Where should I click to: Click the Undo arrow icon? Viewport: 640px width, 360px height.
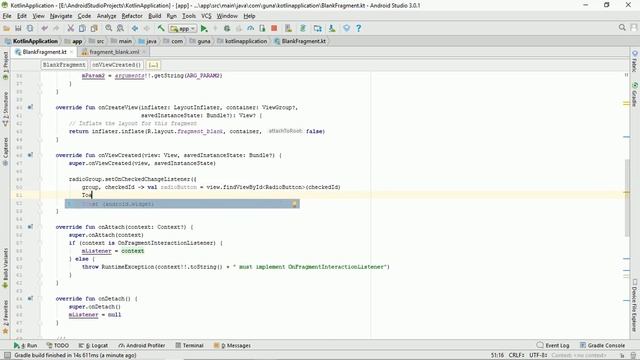coord(44,28)
